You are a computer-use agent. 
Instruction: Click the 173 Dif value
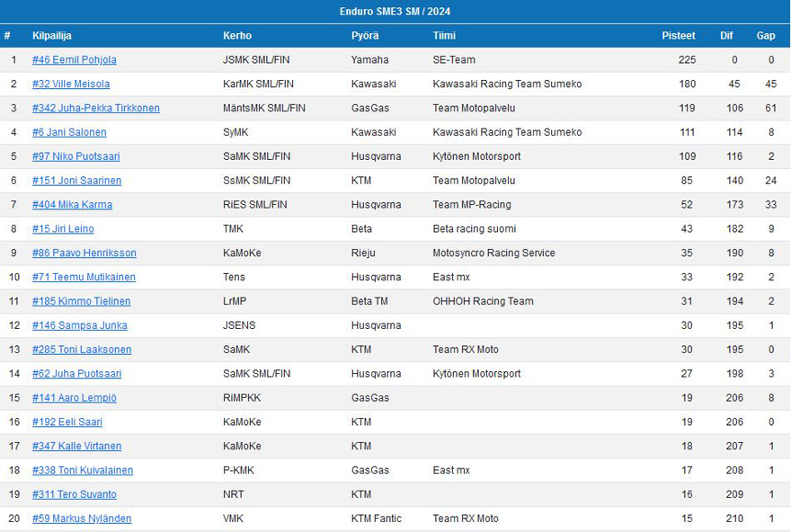[x=734, y=205]
